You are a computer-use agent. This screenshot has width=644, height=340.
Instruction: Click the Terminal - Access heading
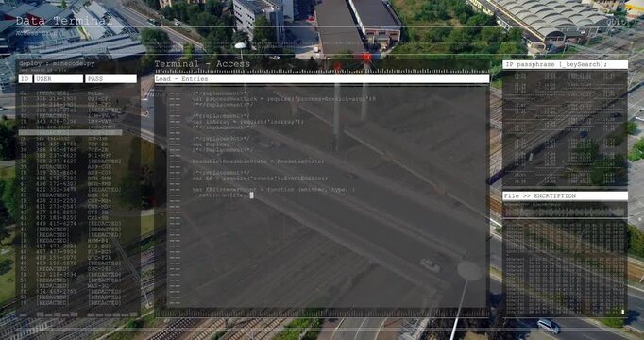pyautogui.click(x=202, y=63)
